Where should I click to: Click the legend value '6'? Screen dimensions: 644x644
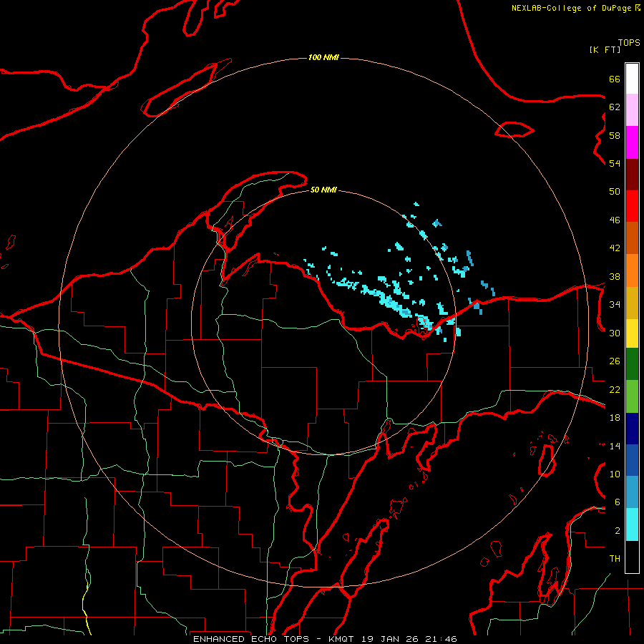click(x=618, y=502)
